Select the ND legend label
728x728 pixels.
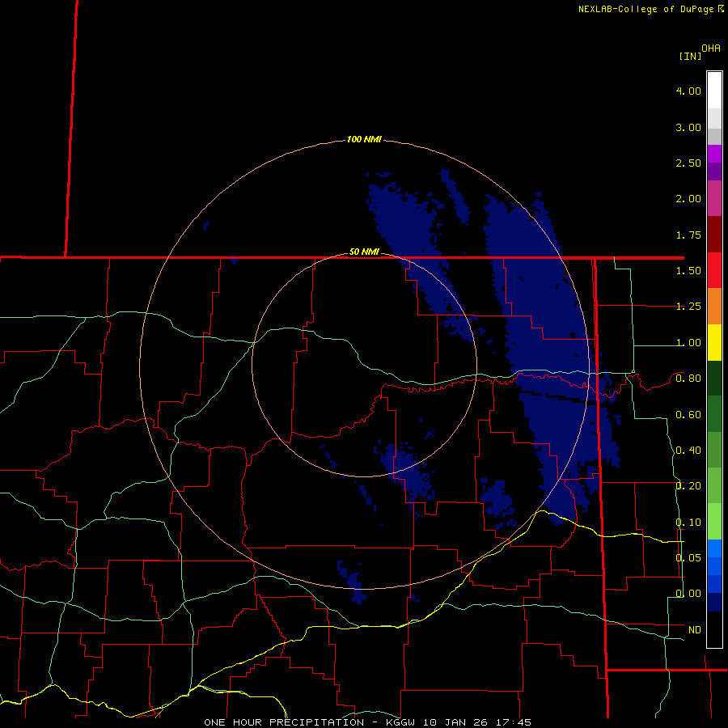tap(695, 630)
